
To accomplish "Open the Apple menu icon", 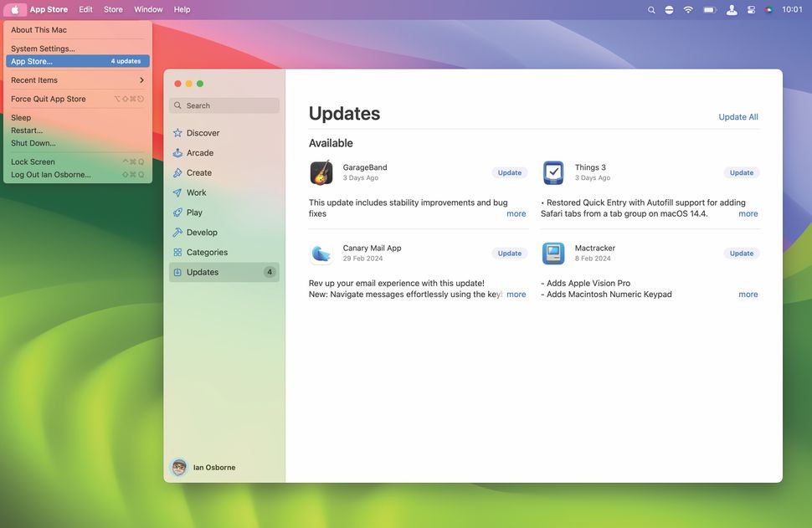I will click(15, 9).
